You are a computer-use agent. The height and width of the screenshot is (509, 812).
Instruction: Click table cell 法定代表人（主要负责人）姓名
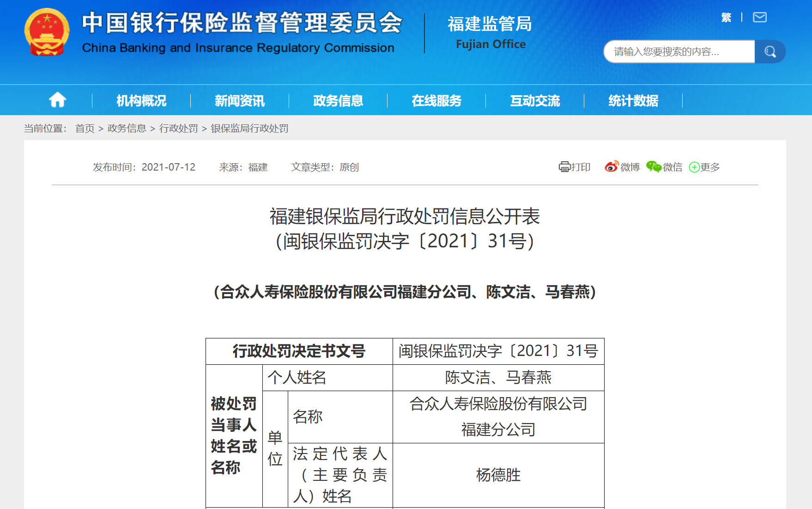[x=340, y=475]
